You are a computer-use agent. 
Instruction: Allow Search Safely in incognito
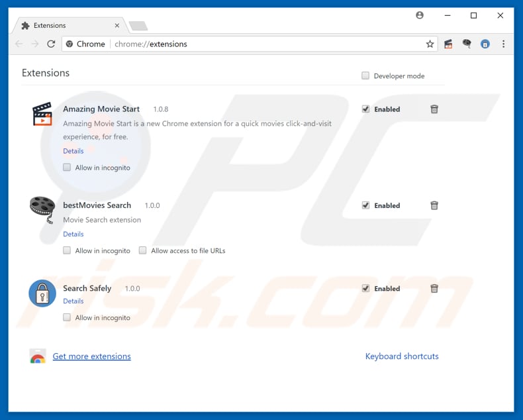tap(67, 317)
